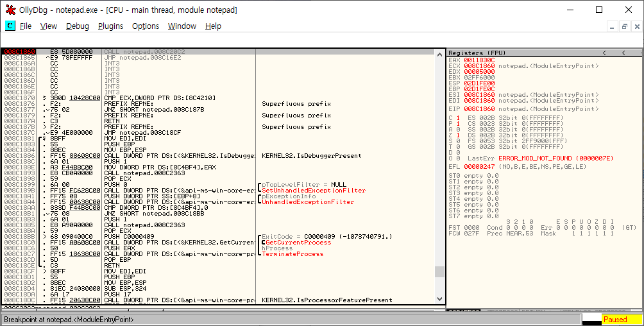
Task: Click the disassembly scrollbar down arrow
Action: [x=439, y=299]
